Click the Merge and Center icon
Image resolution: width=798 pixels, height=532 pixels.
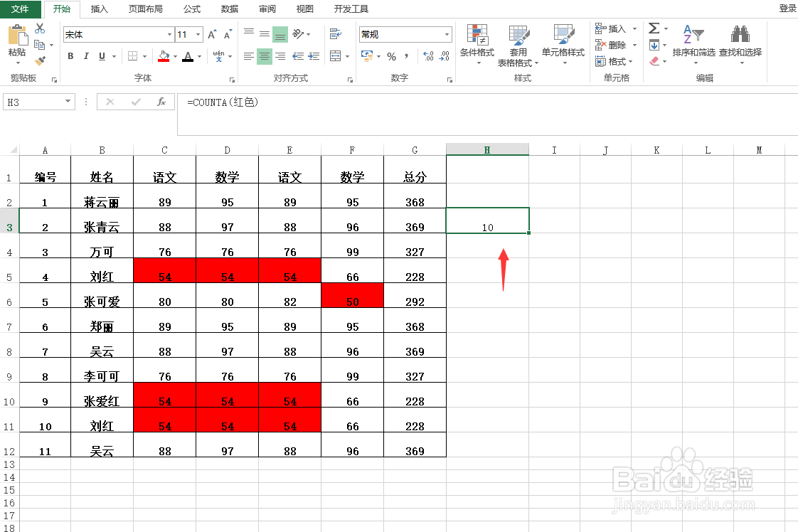(336, 56)
